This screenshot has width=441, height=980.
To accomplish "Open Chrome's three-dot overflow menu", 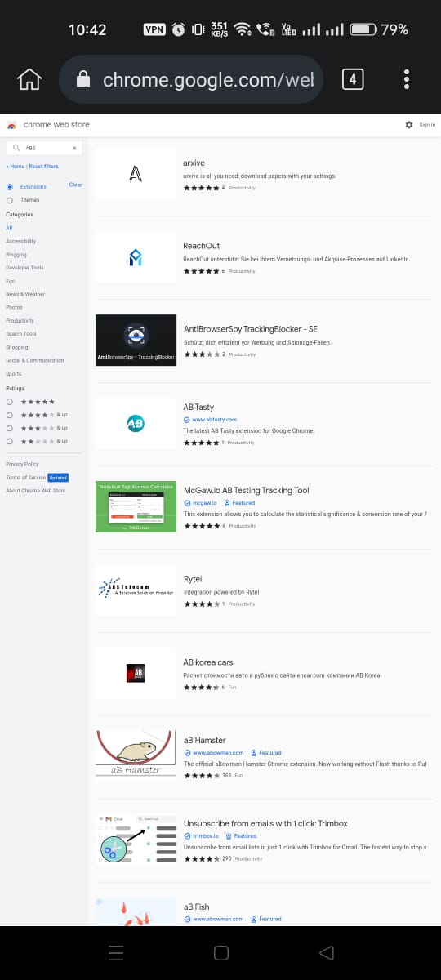I will (407, 79).
